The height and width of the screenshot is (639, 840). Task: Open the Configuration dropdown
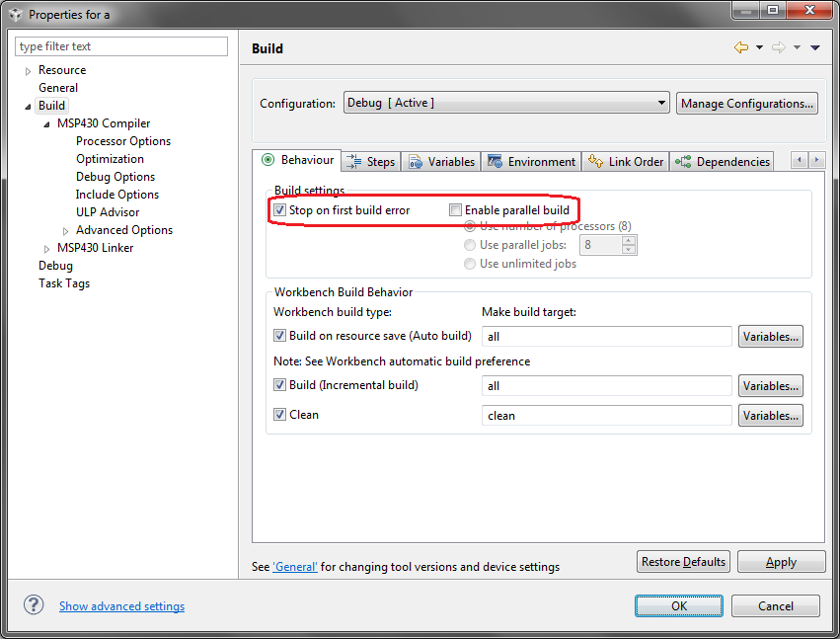click(x=659, y=103)
